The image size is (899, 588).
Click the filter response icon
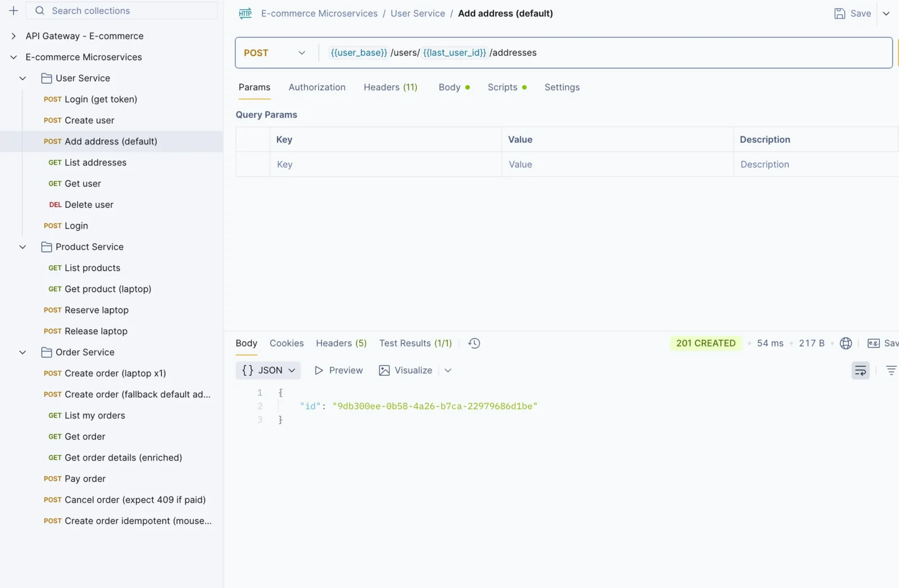[891, 371]
